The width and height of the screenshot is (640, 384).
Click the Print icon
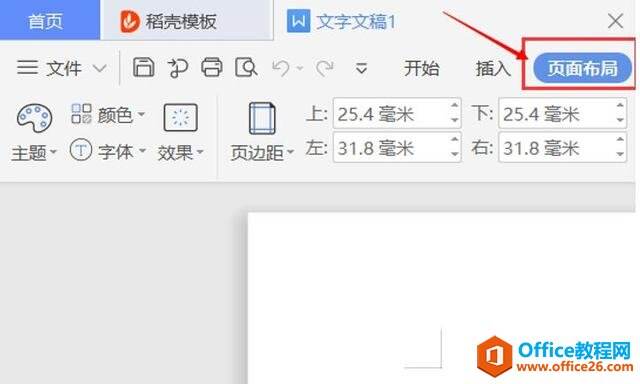[212, 67]
